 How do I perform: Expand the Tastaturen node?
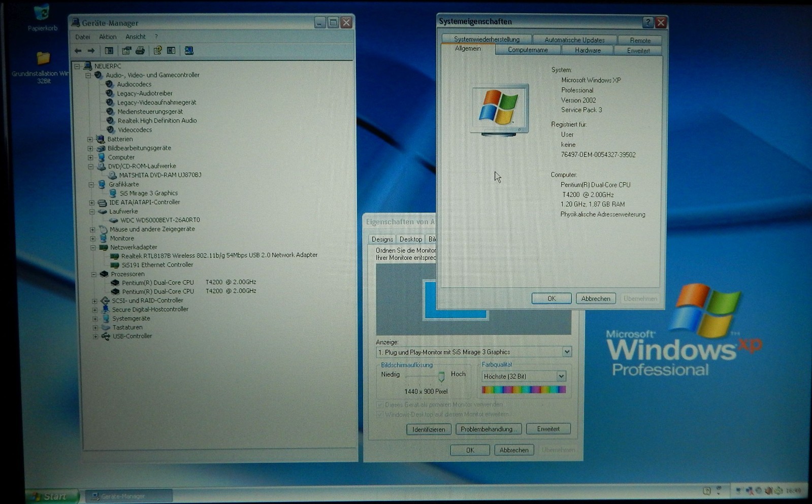point(95,327)
